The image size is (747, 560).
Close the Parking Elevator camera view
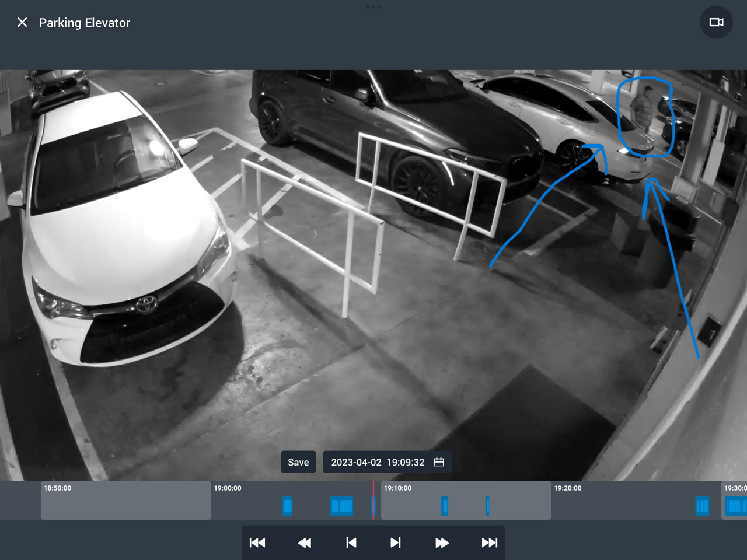22,23
